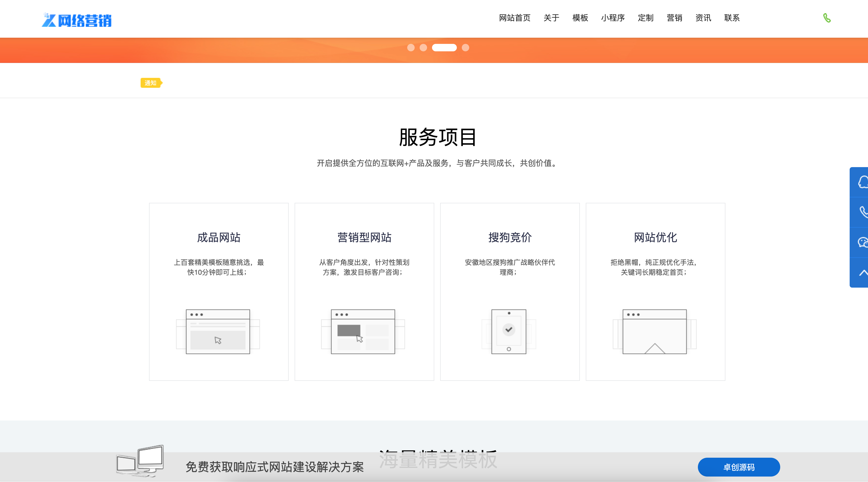This screenshot has height=482, width=868.
Task: Click layout illustration under 营销型网站
Action: (363, 331)
